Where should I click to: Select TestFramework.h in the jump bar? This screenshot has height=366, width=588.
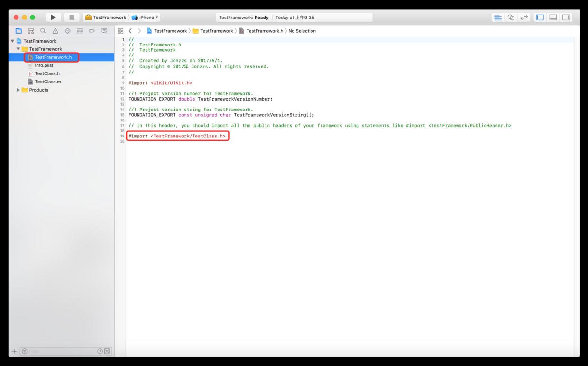[x=264, y=31]
